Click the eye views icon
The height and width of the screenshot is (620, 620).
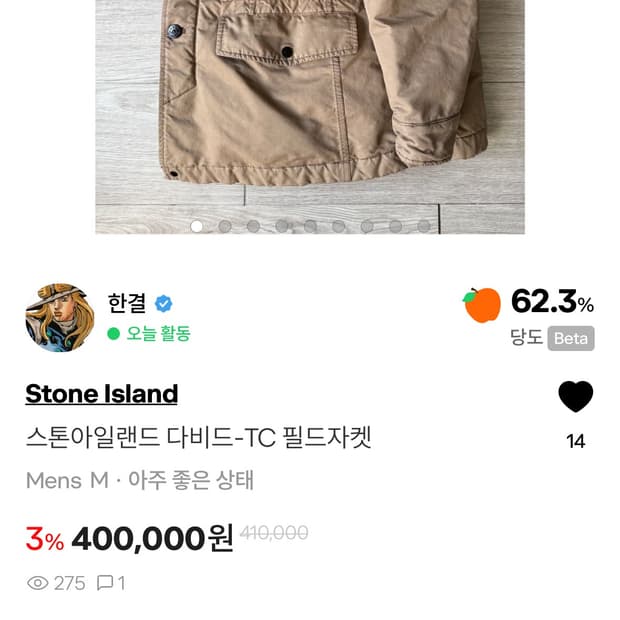(x=38, y=583)
